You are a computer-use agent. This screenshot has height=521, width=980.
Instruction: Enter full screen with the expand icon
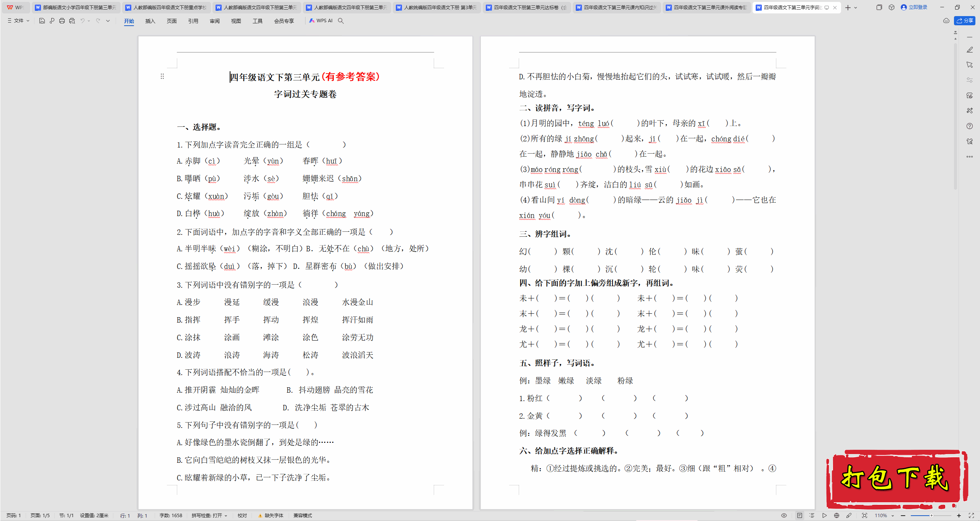tap(971, 516)
